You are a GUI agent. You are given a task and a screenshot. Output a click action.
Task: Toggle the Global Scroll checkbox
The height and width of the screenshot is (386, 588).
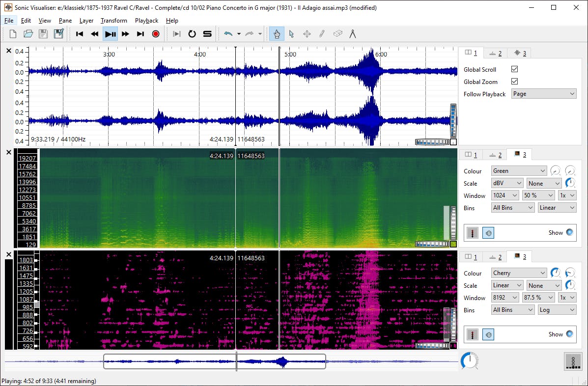pos(514,69)
